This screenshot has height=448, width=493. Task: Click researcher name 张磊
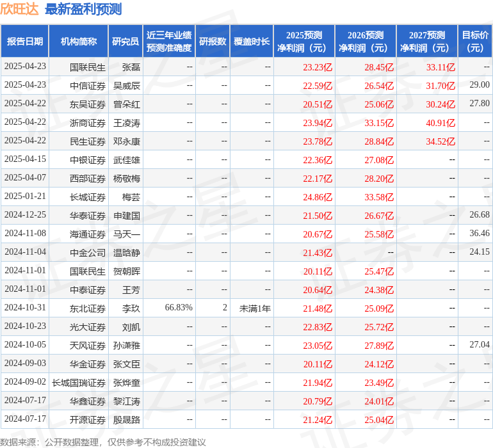(131, 67)
